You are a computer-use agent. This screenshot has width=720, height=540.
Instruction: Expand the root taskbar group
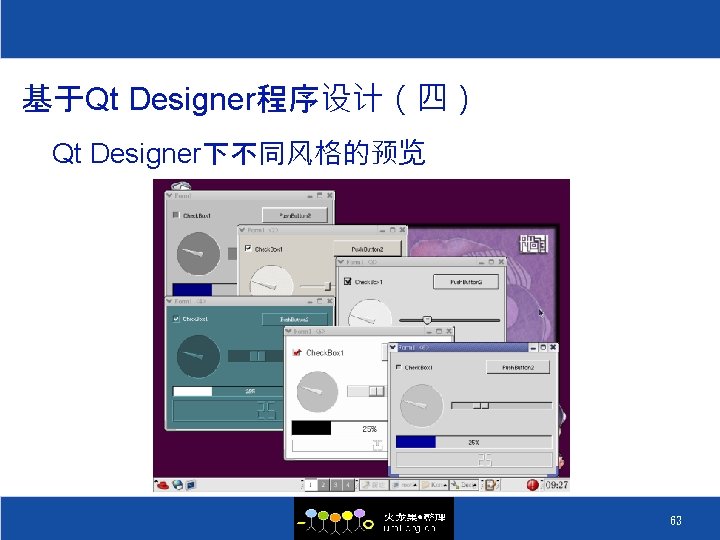pos(405,484)
